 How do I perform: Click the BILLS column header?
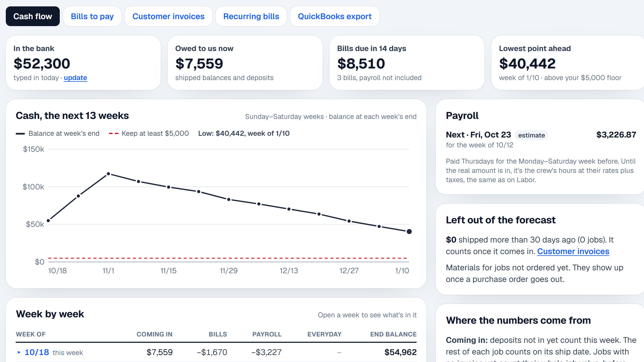coord(218,334)
